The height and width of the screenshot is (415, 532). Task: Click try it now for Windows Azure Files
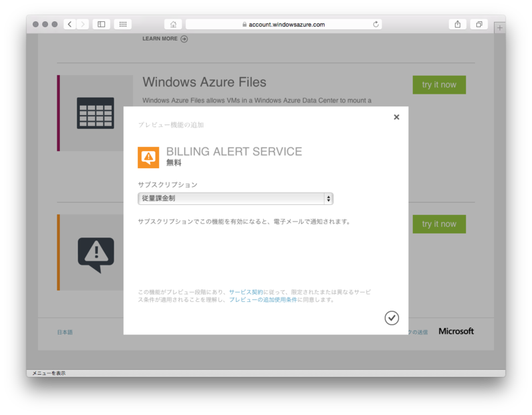pos(439,85)
